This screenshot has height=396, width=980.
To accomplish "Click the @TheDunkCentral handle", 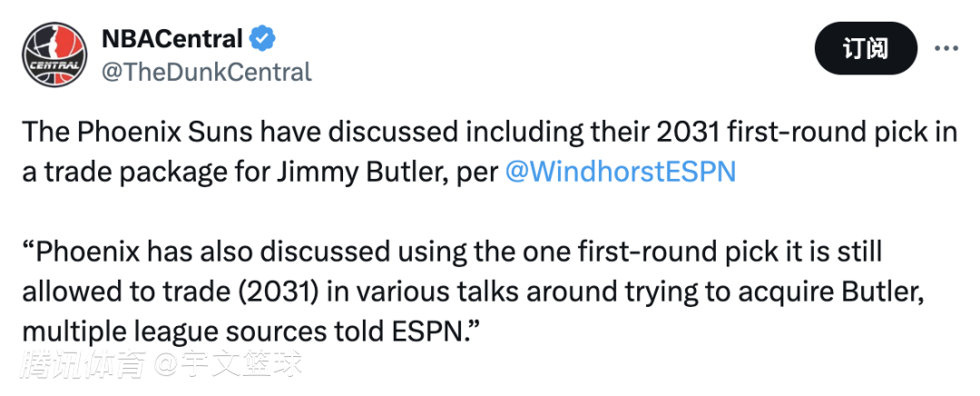I will [x=206, y=72].
